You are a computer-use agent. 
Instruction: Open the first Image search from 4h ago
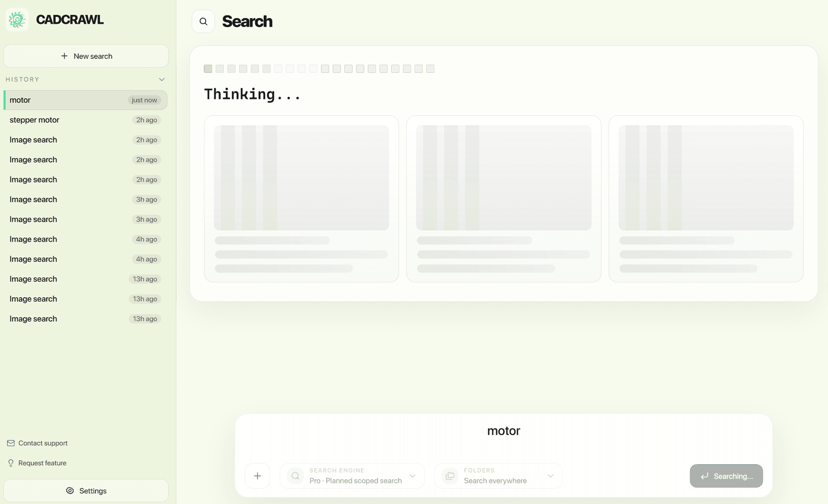click(x=85, y=239)
